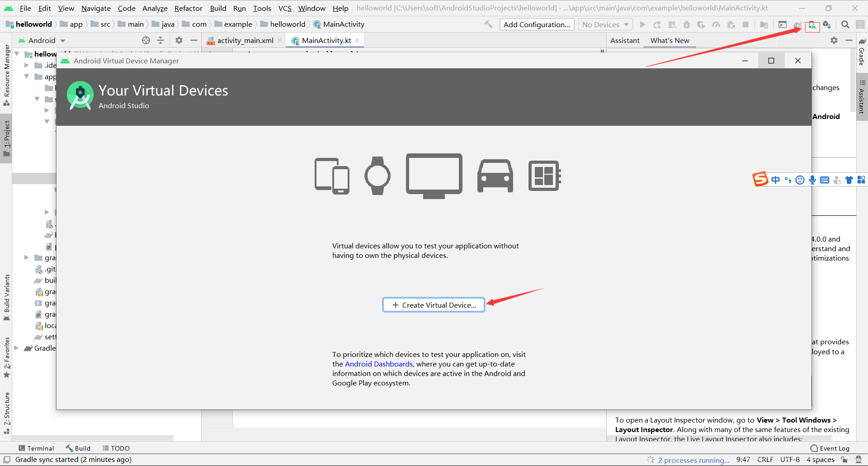Screen dimensions: 868x466
Task: Hide the Project panel with minus icon
Action: [194, 40]
